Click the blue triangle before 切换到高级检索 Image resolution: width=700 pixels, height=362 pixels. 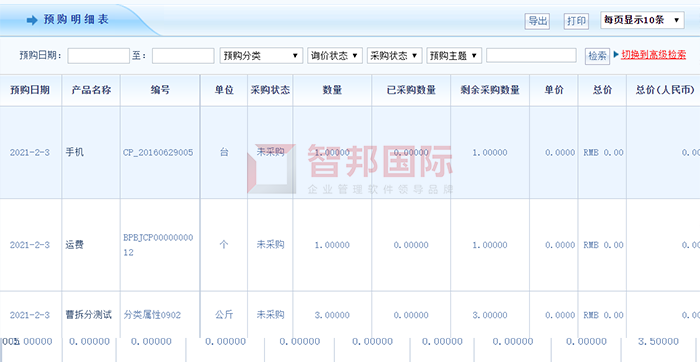[x=616, y=55]
